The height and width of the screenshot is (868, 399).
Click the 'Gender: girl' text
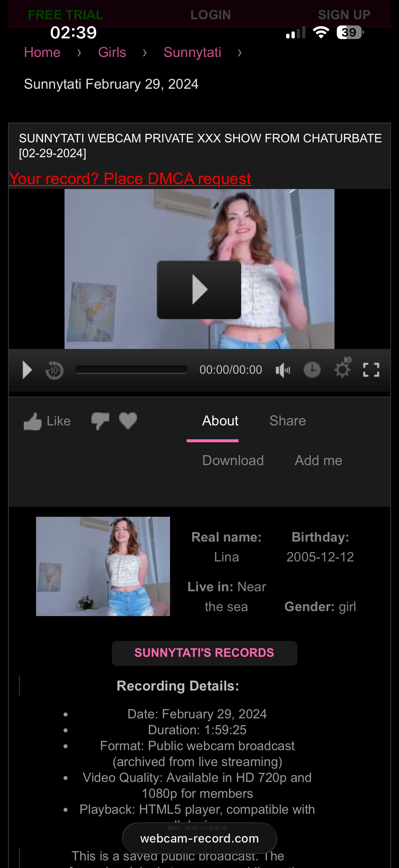tap(320, 606)
